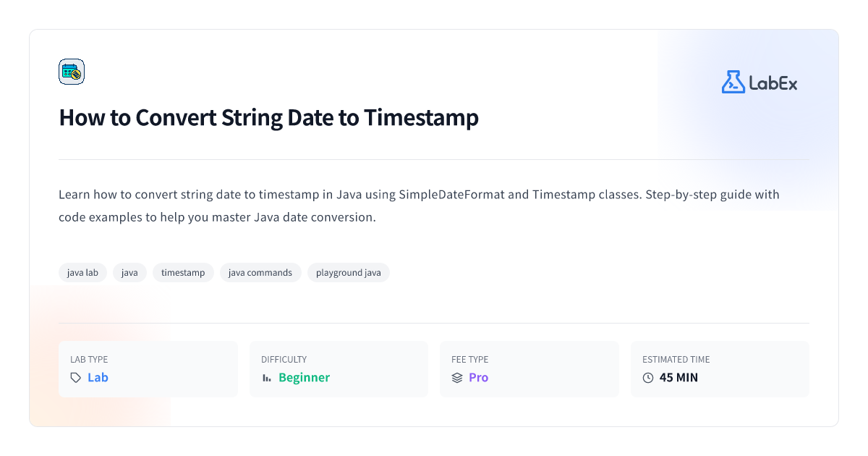Screen dimensions: 868x456
Task: Click the '45 MIN' estimated time value
Action: click(x=678, y=378)
